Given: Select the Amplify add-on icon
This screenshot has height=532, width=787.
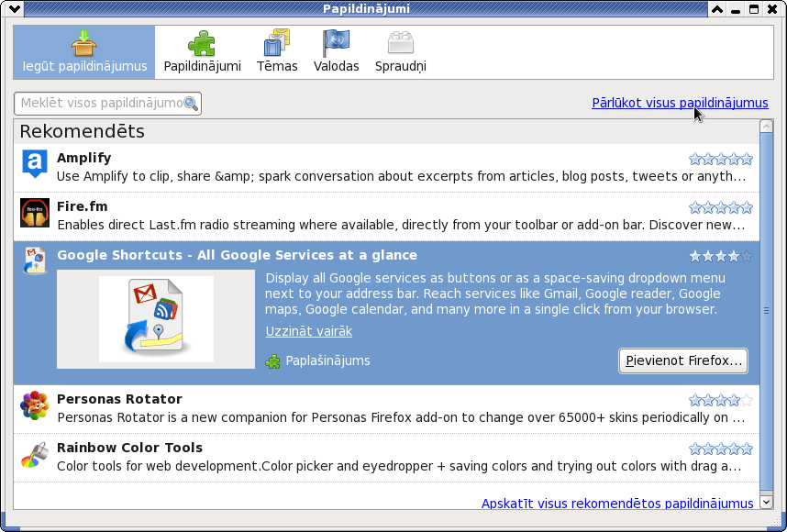Looking at the screenshot, I should click(35, 163).
